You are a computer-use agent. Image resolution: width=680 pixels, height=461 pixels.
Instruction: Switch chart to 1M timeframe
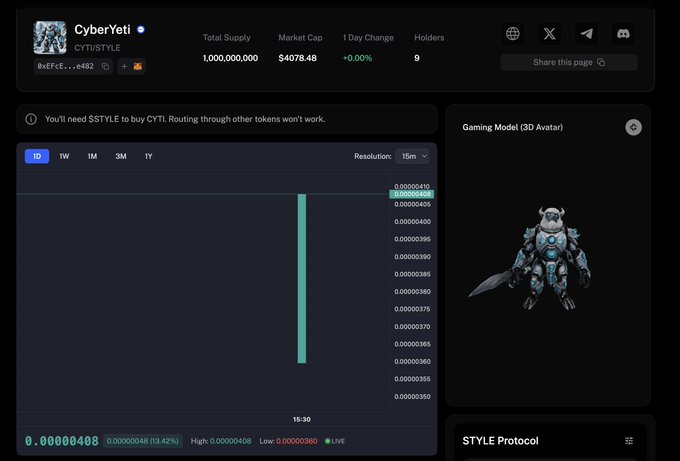[92, 156]
